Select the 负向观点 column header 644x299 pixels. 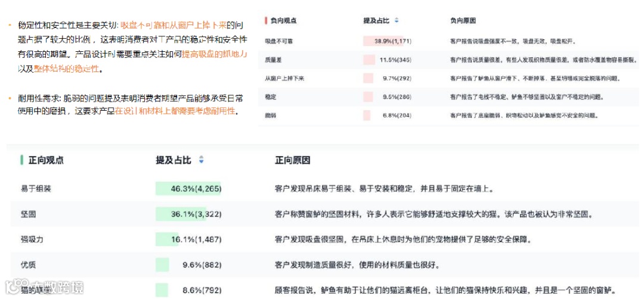coord(283,20)
